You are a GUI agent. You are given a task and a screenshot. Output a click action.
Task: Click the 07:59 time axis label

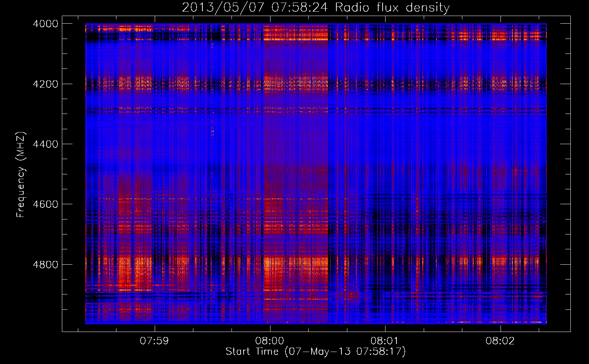pyautogui.click(x=154, y=341)
